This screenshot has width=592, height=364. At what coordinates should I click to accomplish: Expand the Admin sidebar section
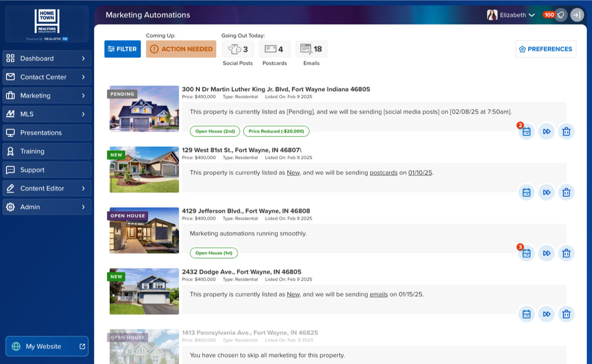coord(47,207)
